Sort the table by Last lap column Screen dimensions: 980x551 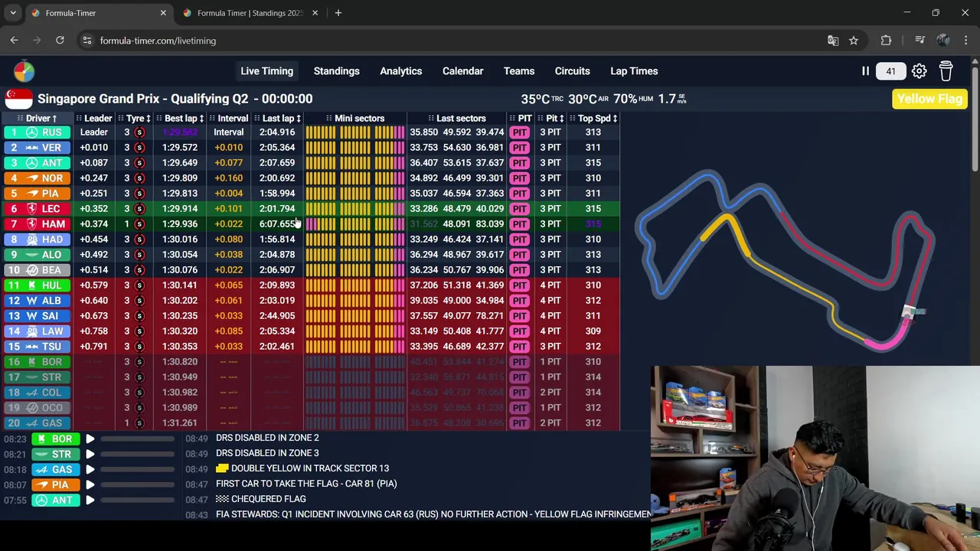(277, 119)
